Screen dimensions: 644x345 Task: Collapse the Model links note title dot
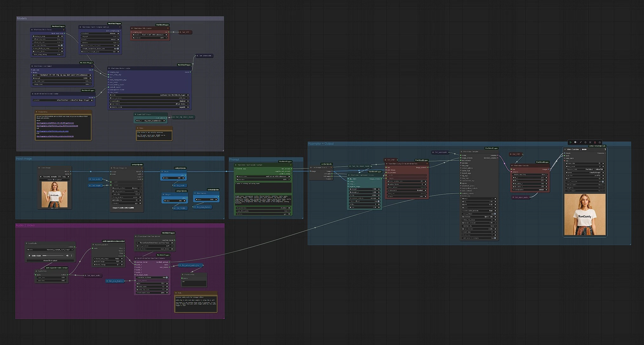click(x=36, y=112)
